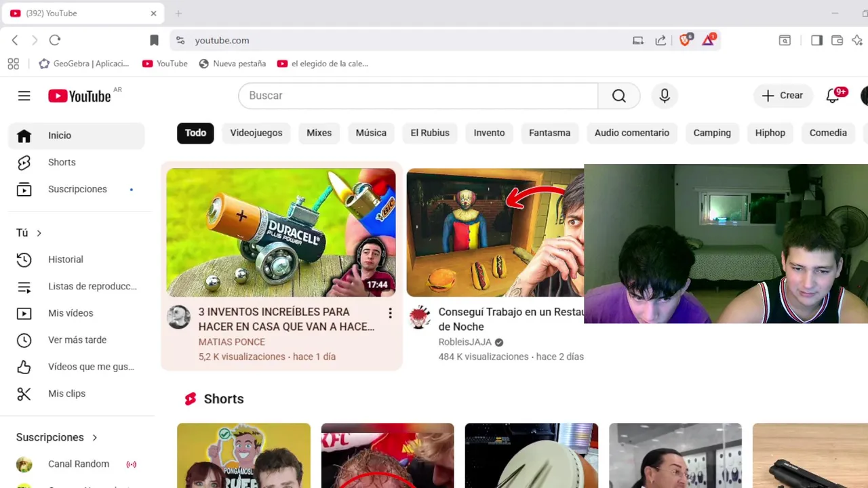Viewport: 868px width, 488px height.
Task: Open a new browser tab
Action: pyautogui.click(x=178, y=14)
